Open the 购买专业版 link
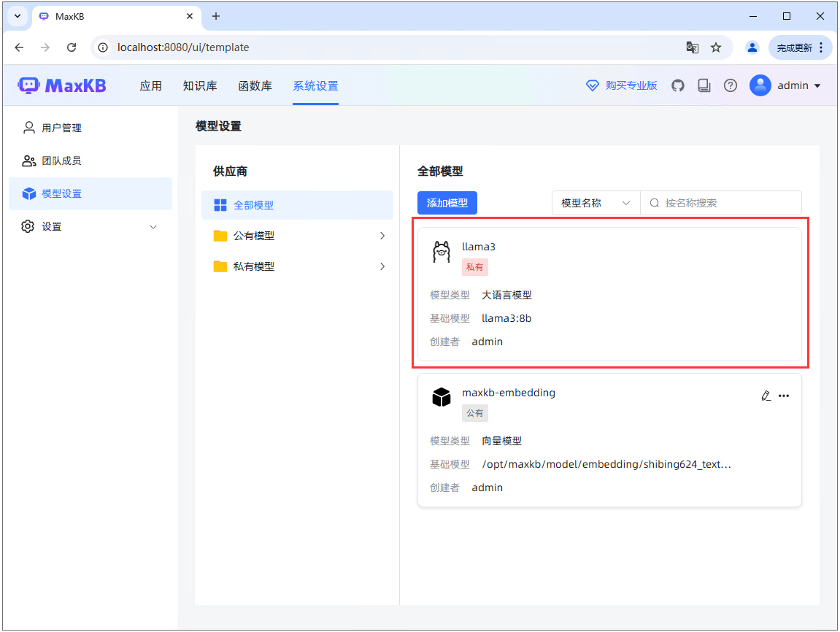 (621, 85)
